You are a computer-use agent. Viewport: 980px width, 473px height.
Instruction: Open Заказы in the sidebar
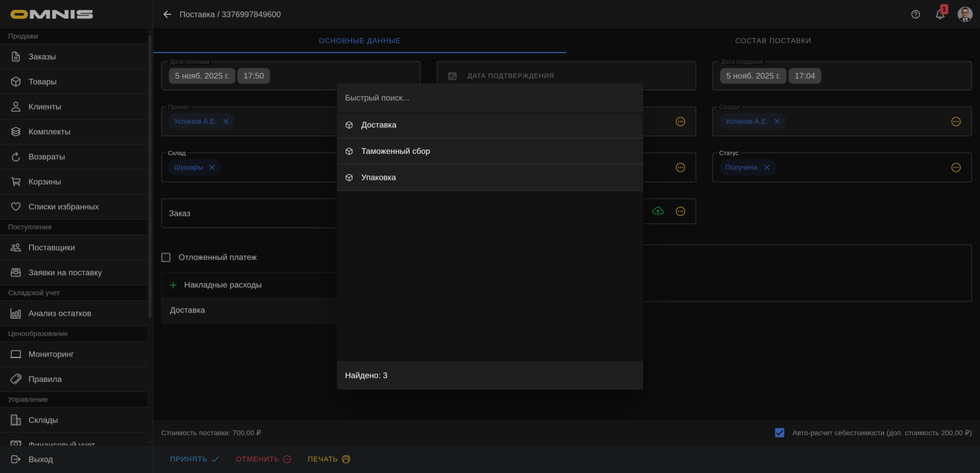[42, 56]
